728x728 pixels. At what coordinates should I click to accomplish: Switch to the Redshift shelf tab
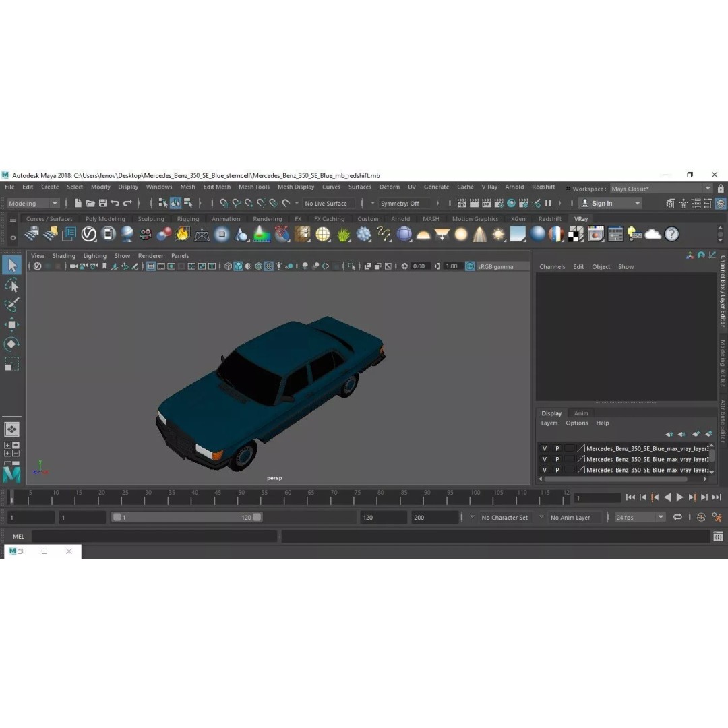[550, 218]
